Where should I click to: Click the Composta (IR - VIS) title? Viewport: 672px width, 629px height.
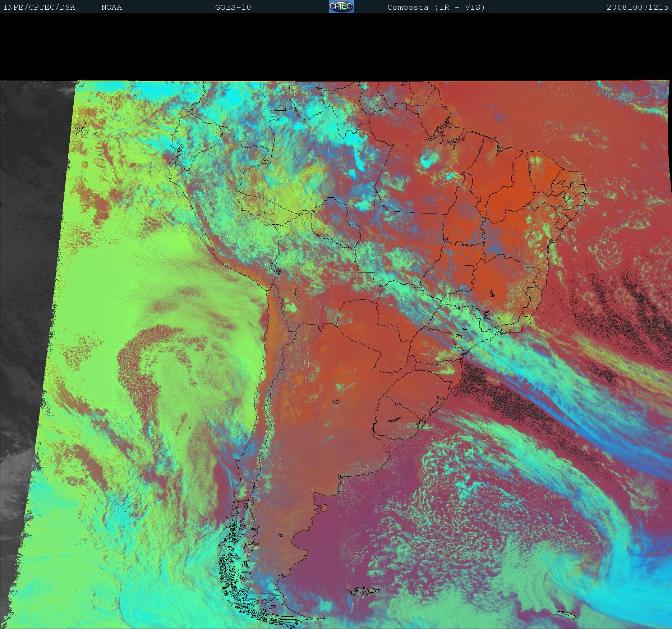436,7
